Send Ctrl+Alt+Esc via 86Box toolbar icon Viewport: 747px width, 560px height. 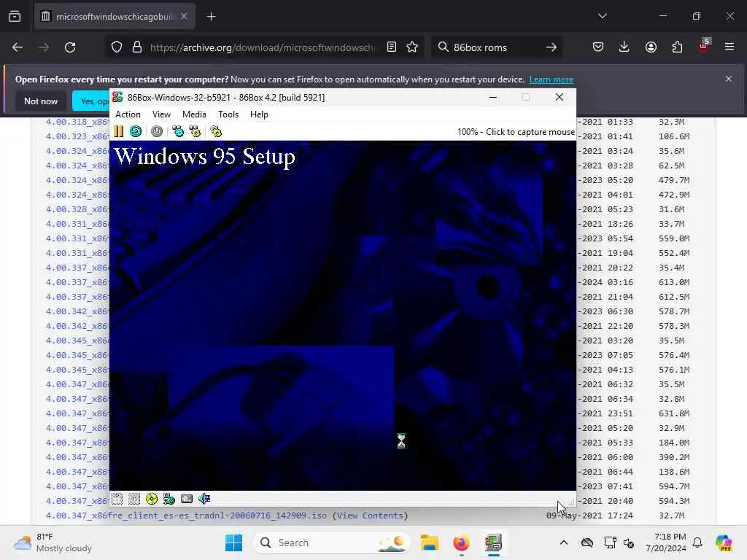coord(195,131)
